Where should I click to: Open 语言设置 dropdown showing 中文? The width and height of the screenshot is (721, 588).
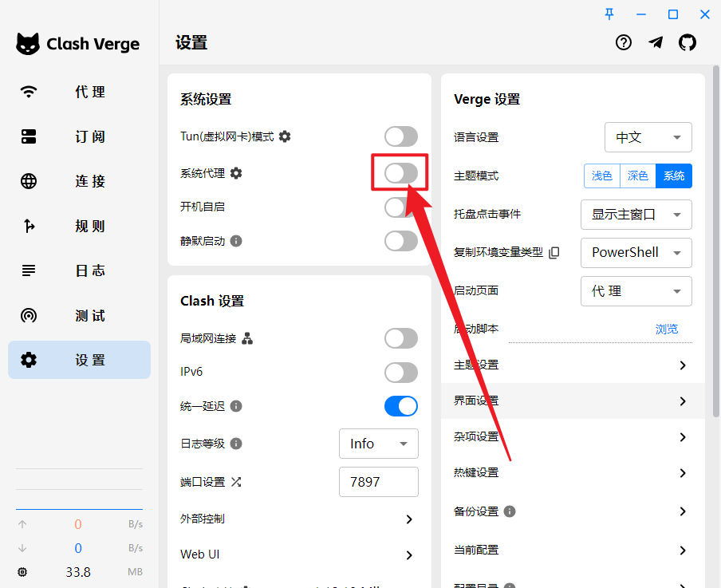click(648, 137)
